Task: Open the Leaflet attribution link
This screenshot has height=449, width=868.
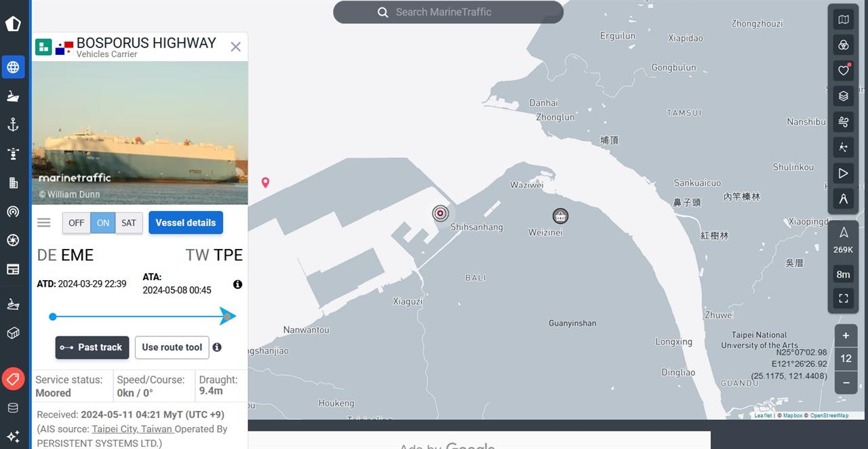Action: [764, 416]
